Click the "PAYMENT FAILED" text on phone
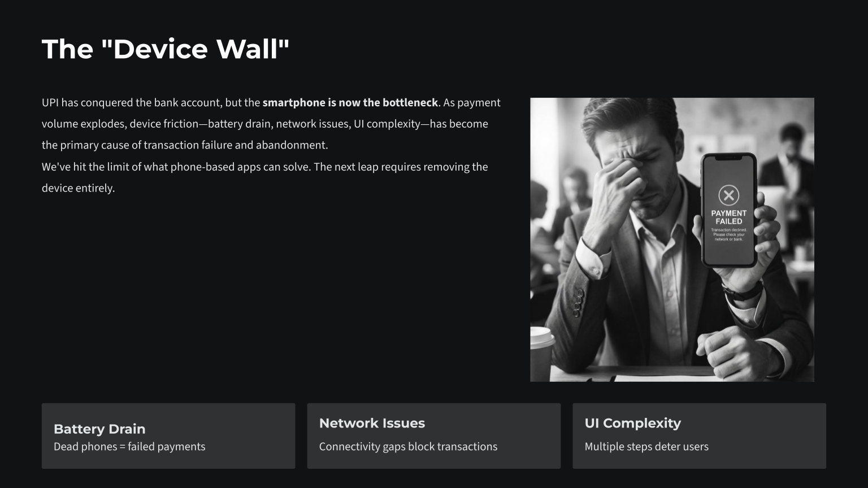The width and height of the screenshot is (868, 488). click(728, 217)
